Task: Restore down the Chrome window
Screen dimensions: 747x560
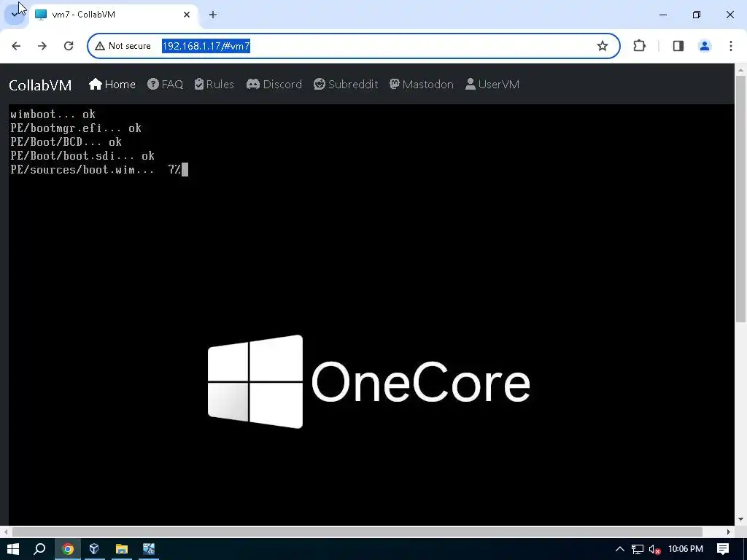Action: (x=697, y=15)
